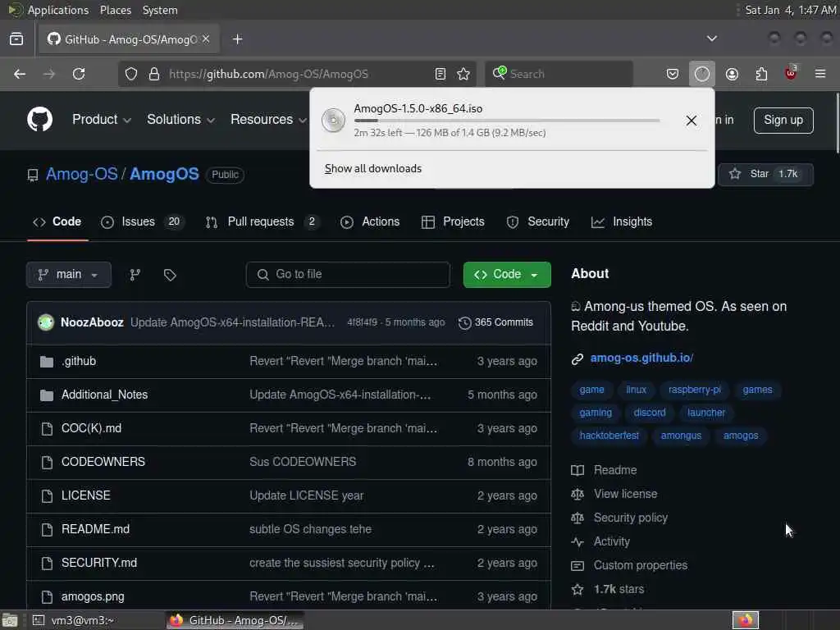Star the AmogOS repository
Viewport: 840px width, 630px height.
pos(765,174)
